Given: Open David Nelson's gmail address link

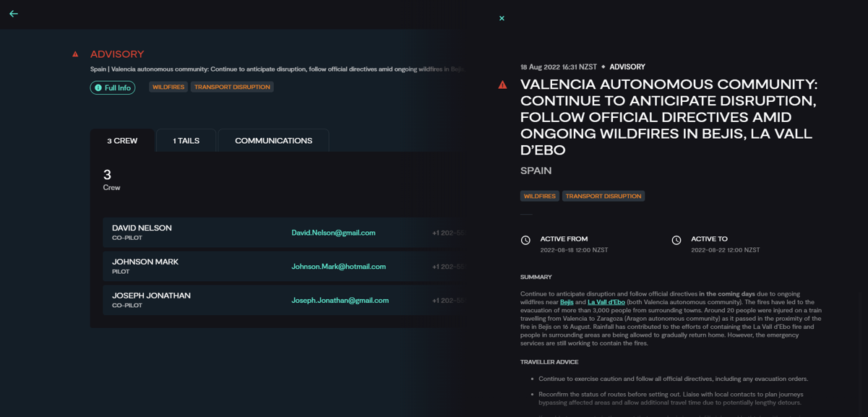Looking at the screenshot, I should (333, 233).
